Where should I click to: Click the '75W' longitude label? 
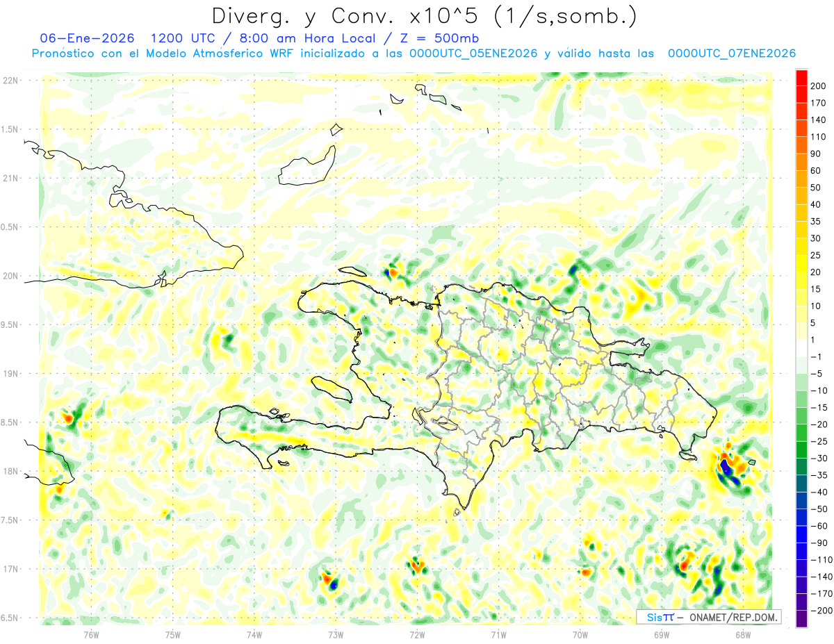pos(173,635)
